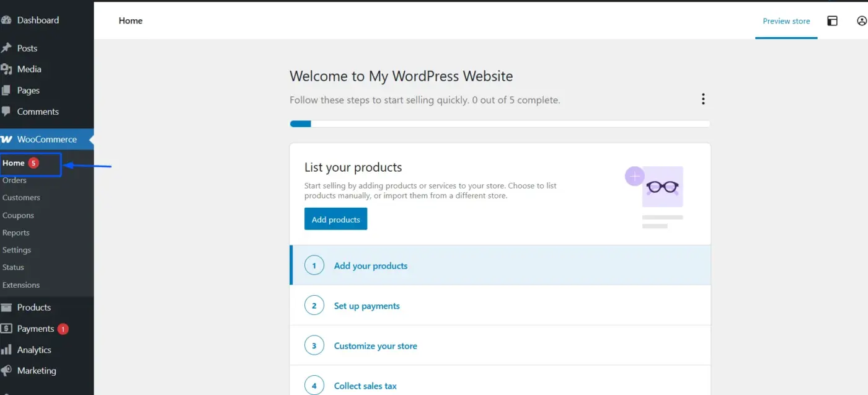
Task: Click the List your products heading
Action: click(353, 167)
